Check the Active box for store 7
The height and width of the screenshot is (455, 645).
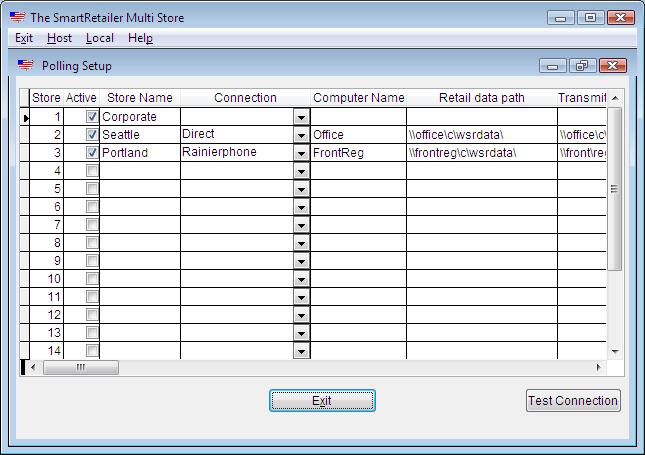coord(92,225)
